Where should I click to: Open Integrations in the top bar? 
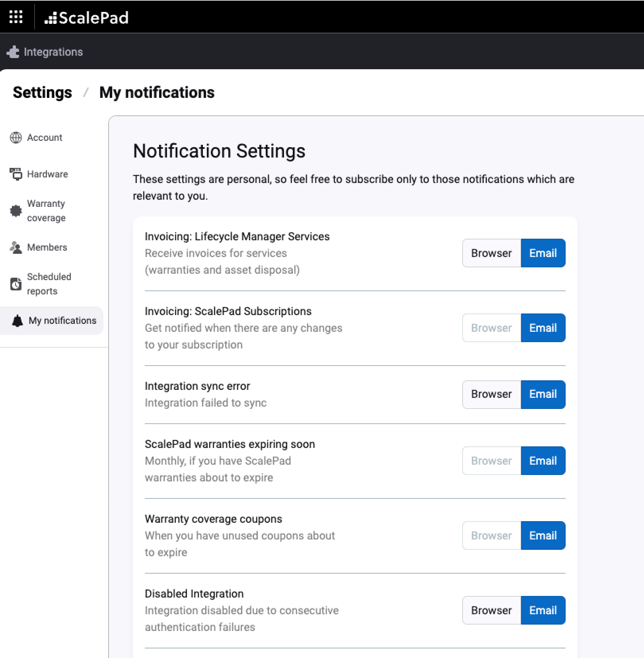pos(45,52)
